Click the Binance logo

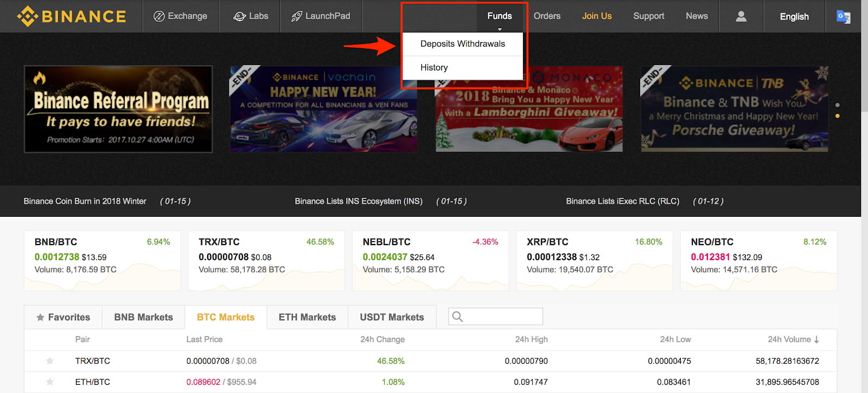(x=72, y=16)
